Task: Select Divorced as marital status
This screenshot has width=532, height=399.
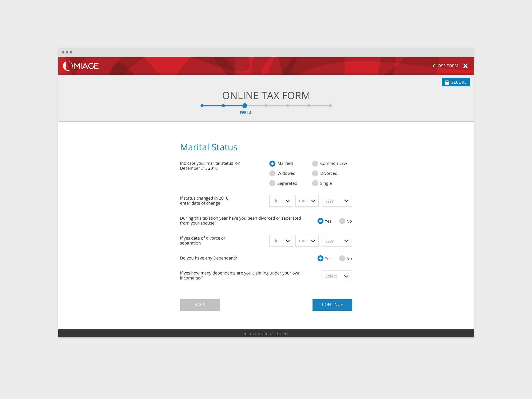Action: (x=315, y=173)
